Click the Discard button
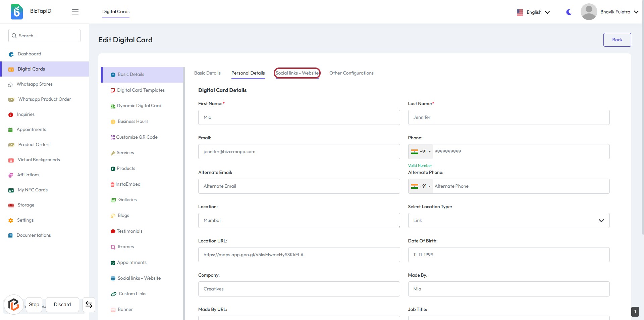Screen dimensions: 644x320 [x=62, y=305]
